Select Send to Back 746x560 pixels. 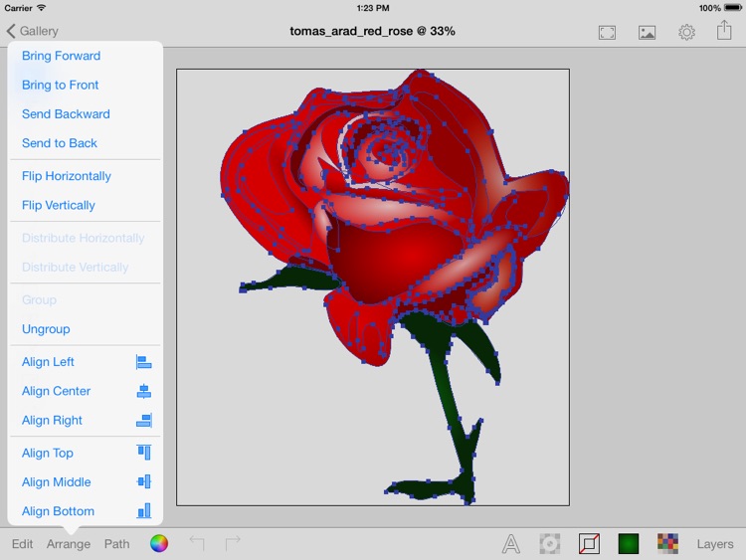click(x=60, y=143)
